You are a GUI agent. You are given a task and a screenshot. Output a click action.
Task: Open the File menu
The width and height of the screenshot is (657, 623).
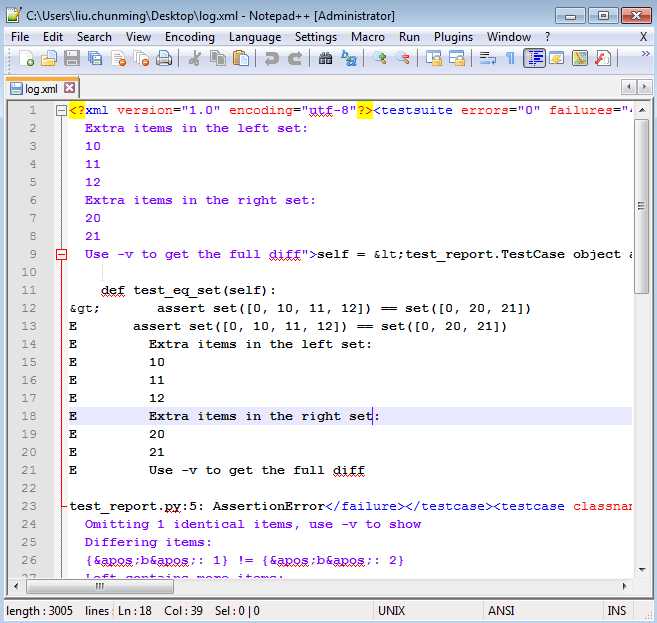(x=20, y=37)
